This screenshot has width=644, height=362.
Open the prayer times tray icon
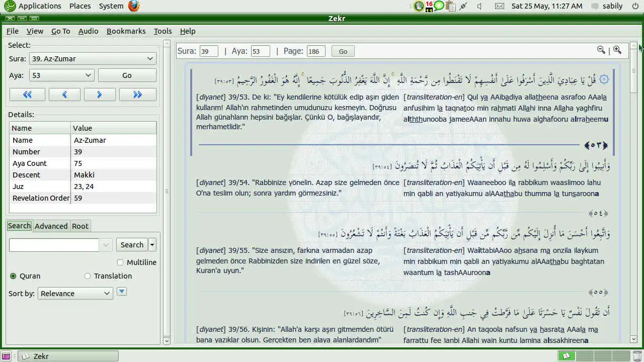point(419,6)
